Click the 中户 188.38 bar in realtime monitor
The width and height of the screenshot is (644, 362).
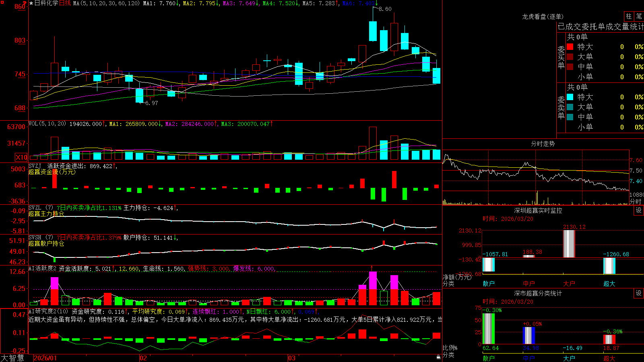pyautogui.click(x=528, y=256)
